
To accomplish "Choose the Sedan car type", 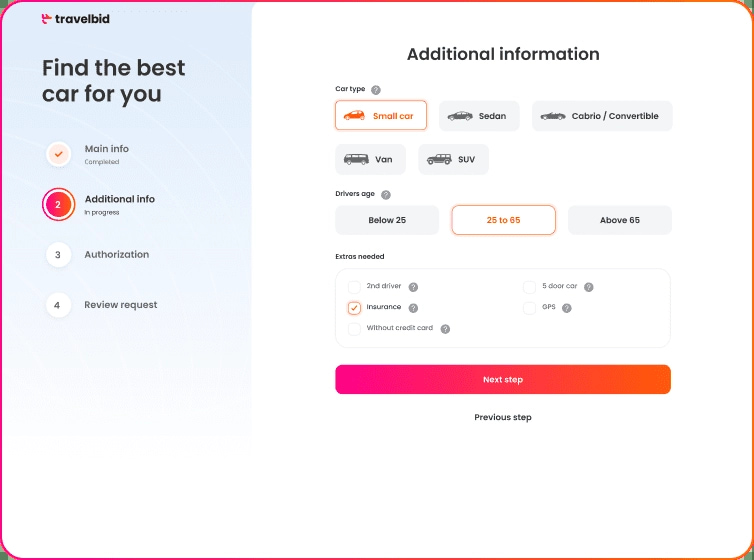I will 479,116.
